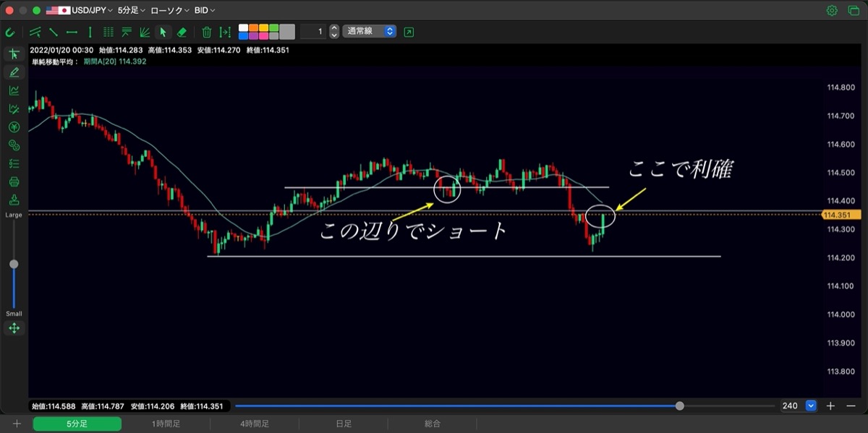Open the 通常線 line style dropdown
This screenshot has width=868, height=433.
(370, 32)
